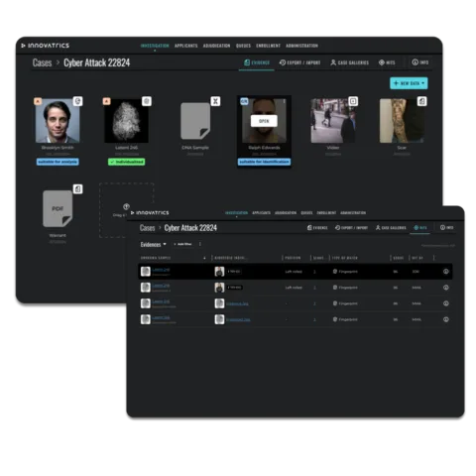The width and height of the screenshot is (476, 476).
Task: Go to Cases breadcrumb in front window
Action: point(147,228)
